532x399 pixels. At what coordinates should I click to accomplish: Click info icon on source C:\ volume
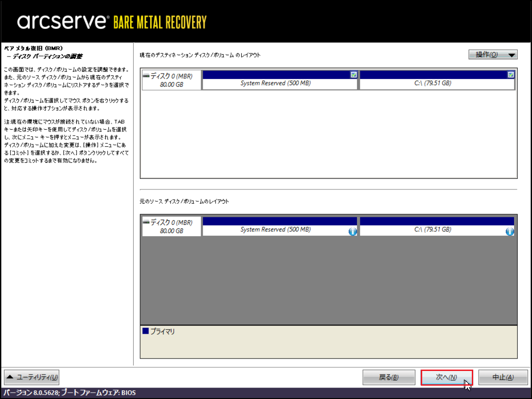[x=509, y=232]
